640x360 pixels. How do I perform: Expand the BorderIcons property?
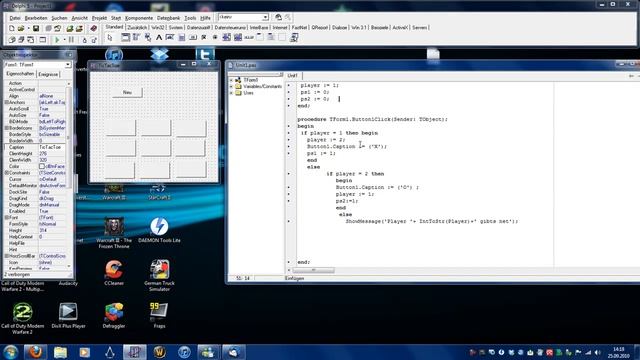pyautogui.click(x=7, y=128)
